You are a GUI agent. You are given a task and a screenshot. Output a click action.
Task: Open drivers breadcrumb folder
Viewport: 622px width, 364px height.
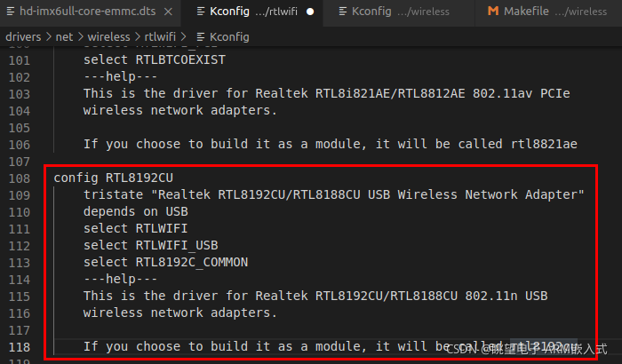coord(23,37)
